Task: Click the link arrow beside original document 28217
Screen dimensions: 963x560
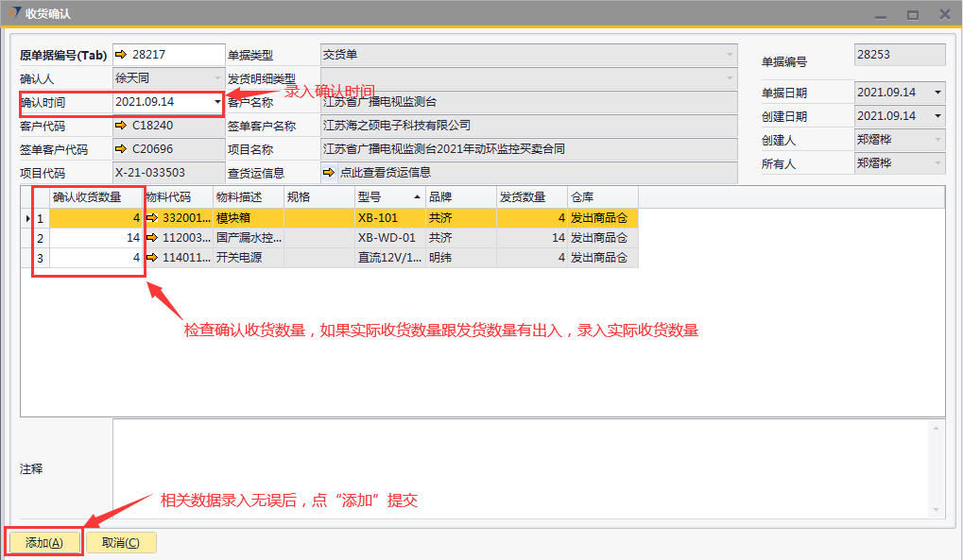Action: [x=121, y=55]
